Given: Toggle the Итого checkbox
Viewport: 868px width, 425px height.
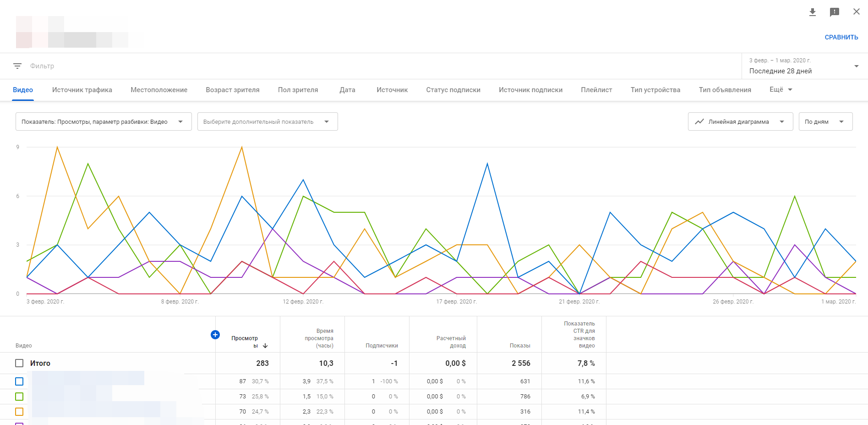Looking at the screenshot, I should 19,363.
